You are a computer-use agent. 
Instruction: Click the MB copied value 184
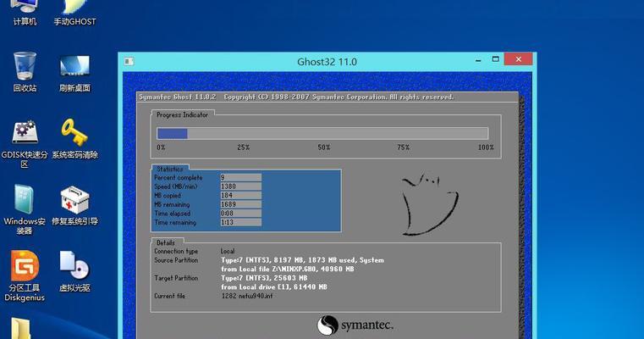240,196
